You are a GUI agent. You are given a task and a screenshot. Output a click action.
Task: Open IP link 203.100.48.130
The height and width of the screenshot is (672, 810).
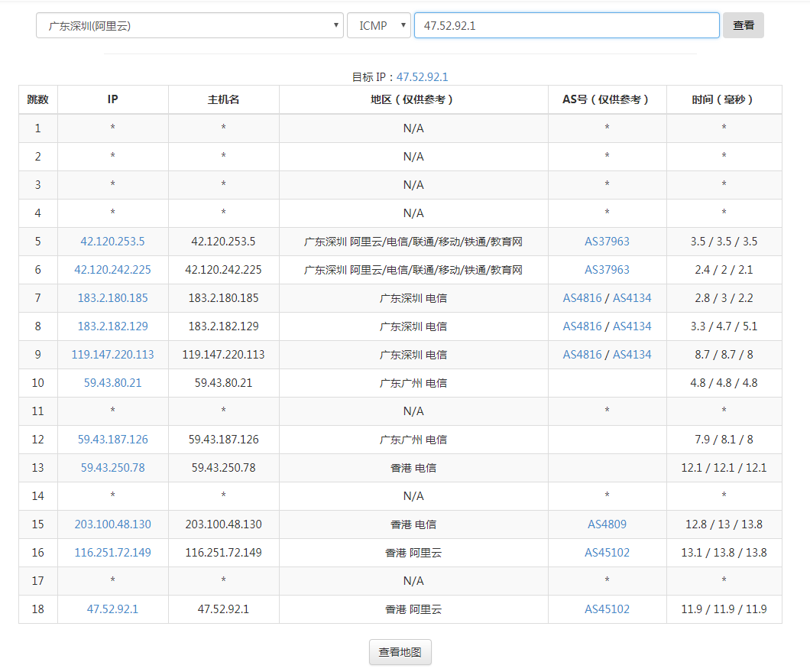click(112, 524)
